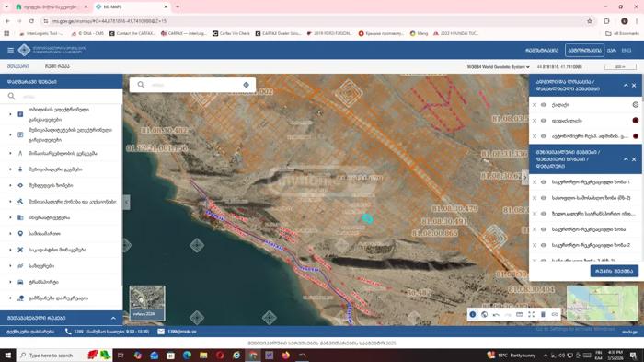The image size is (644, 362).
Task: Toggle the eye on the row between the '(ზზ-2)' layer and the row ending in 'ზონა'
Action: (544, 214)
